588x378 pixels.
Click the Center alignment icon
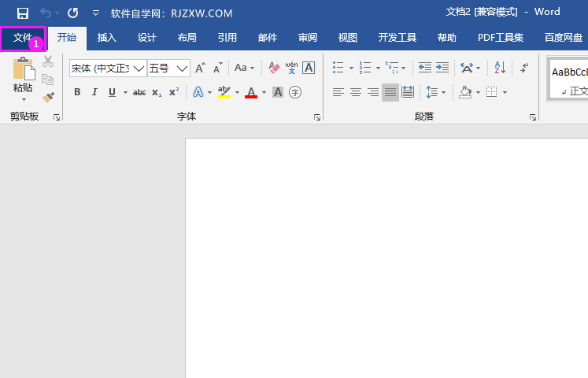pyautogui.click(x=356, y=92)
